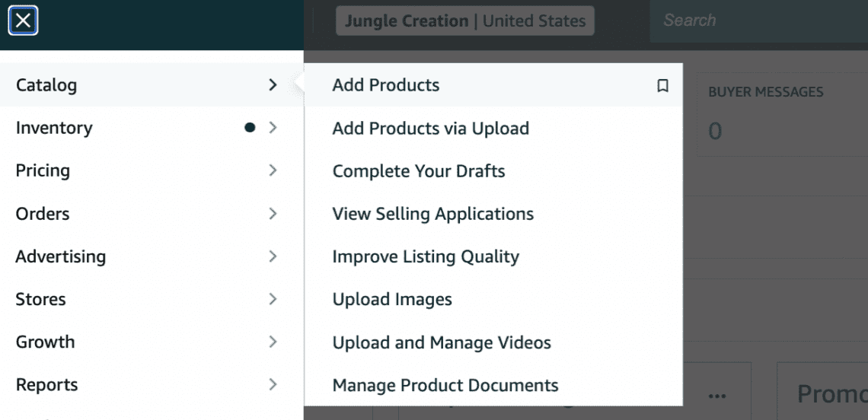Go to View Selling Applications
Viewport: 868px width, 420px height.
tap(432, 214)
